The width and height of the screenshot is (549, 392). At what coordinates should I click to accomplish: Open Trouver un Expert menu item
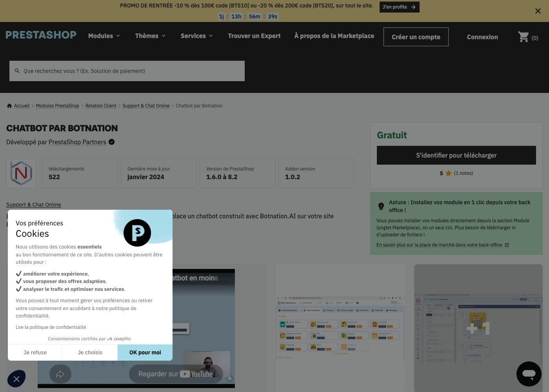[x=254, y=36]
